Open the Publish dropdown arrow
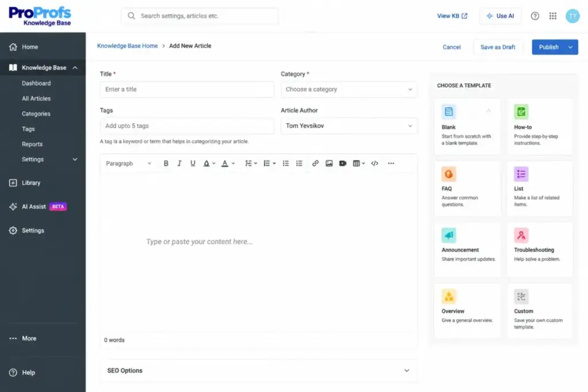The width and height of the screenshot is (588, 392). coord(570,47)
